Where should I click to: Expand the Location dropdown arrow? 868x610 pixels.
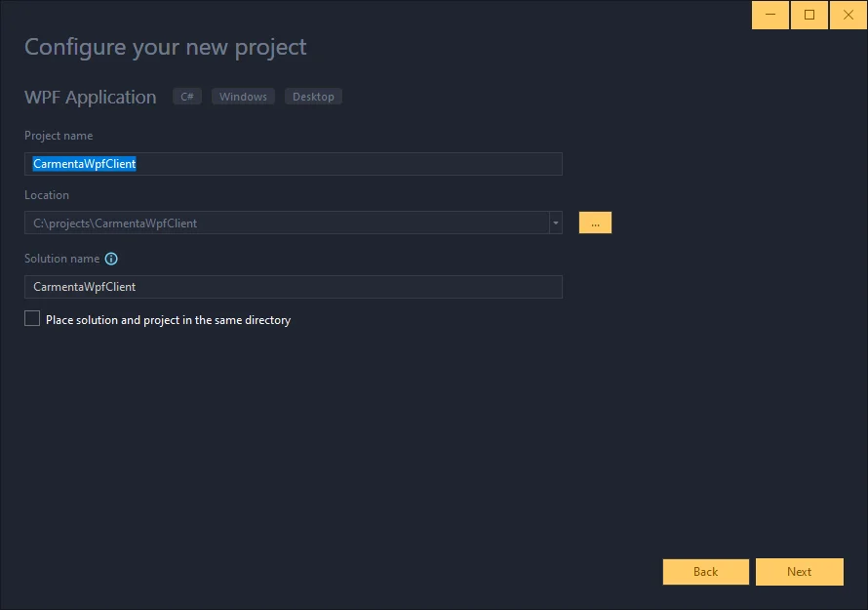pos(556,224)
